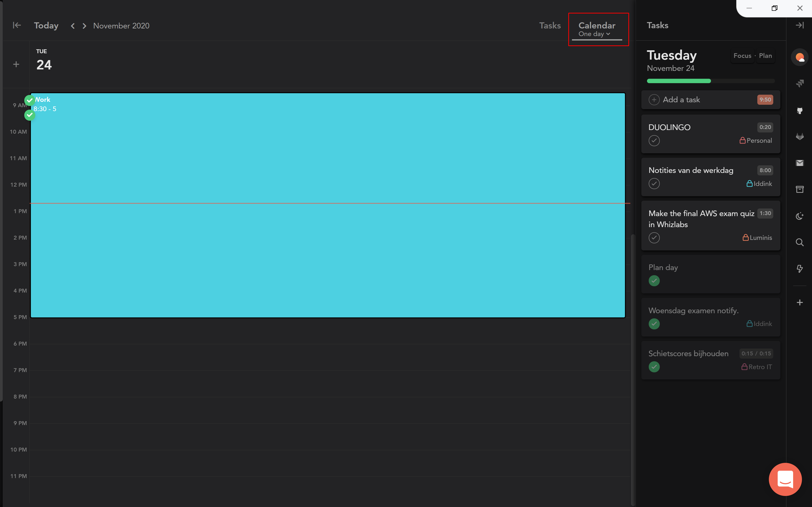Image resolution: width=812 pixels, height=507 pixels.
Task: Open the orange profile avatar icon
Action: tap(799, 57)
